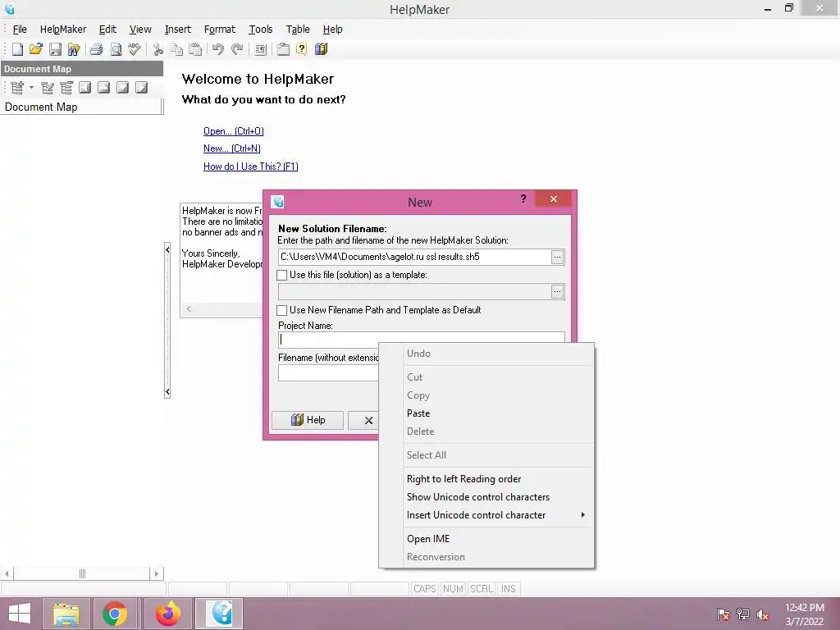Open the View menu
Screen dimensions: 840x630
pyautogui.click(x=140, y=30)
